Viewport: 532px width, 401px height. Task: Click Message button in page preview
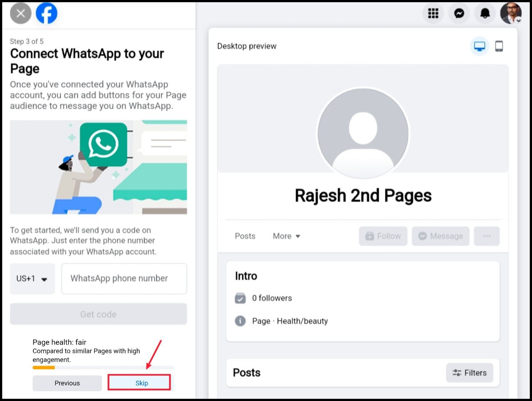[441, 236]
